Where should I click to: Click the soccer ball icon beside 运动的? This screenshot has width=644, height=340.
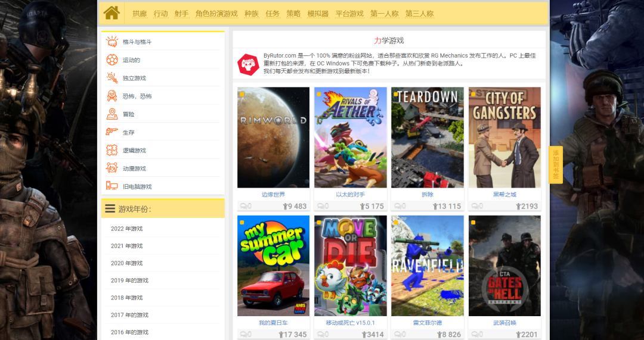112,60
